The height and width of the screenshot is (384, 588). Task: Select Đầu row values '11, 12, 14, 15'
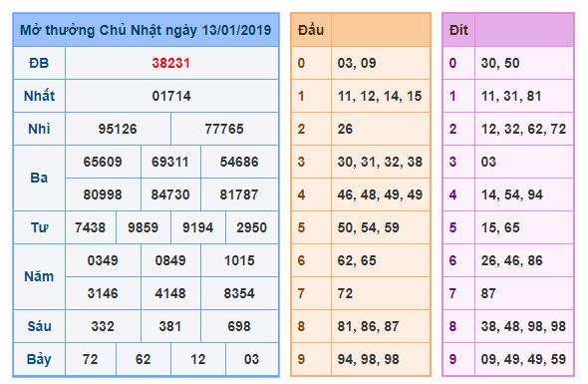(x=380, y=96)
